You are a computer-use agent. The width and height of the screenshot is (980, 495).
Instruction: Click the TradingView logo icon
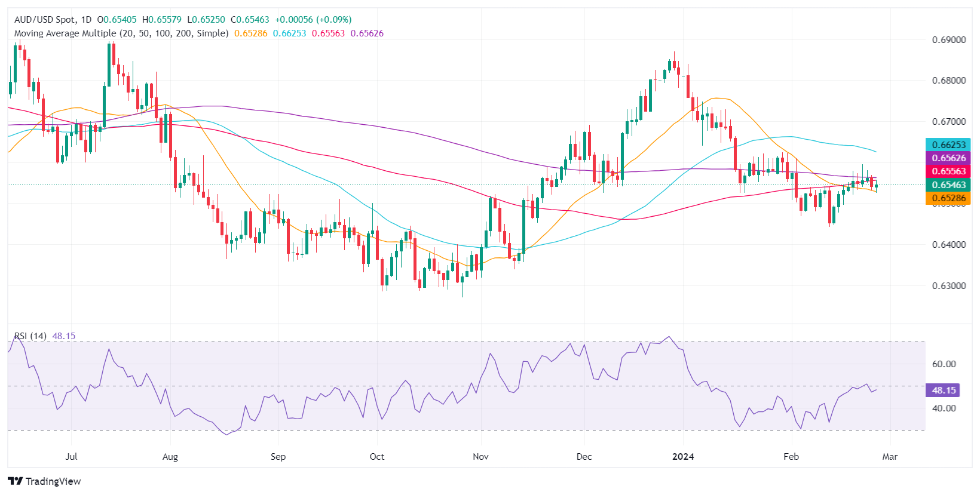coord(15,481)
